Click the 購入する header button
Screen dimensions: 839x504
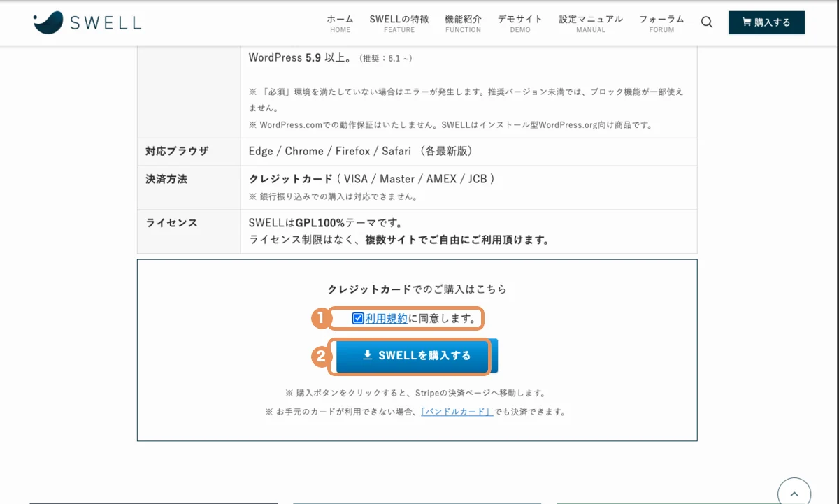click(766, 22)
